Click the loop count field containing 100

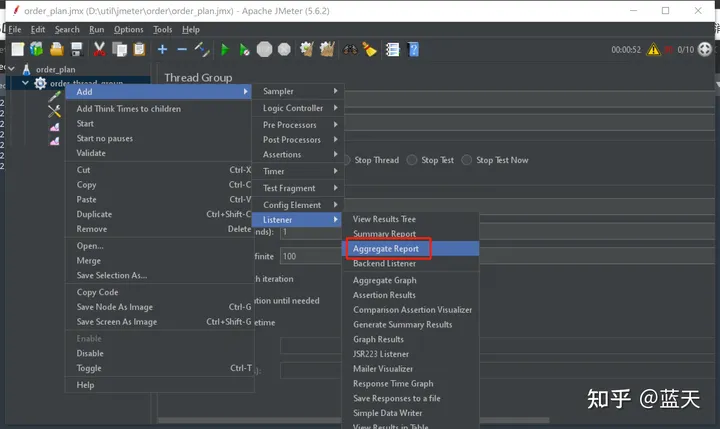point(311,256)
